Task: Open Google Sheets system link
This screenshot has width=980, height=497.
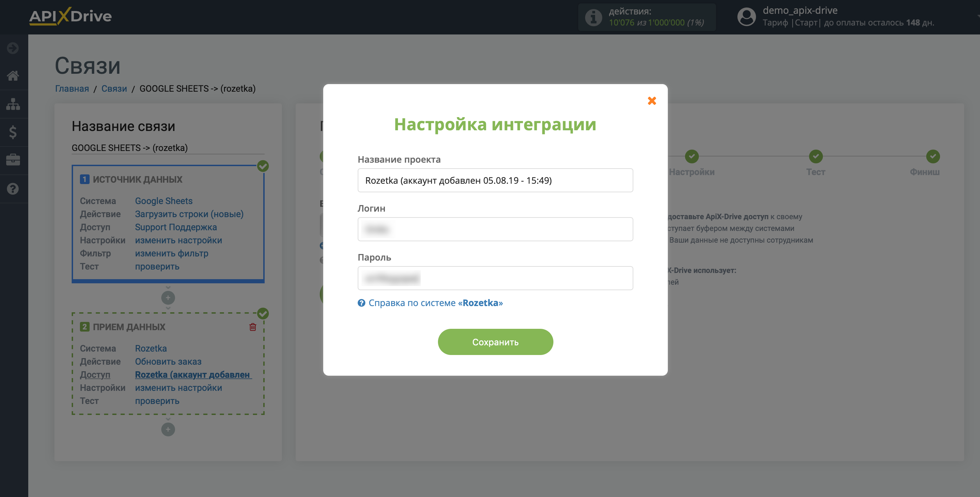Action: [x=164, y=201]
